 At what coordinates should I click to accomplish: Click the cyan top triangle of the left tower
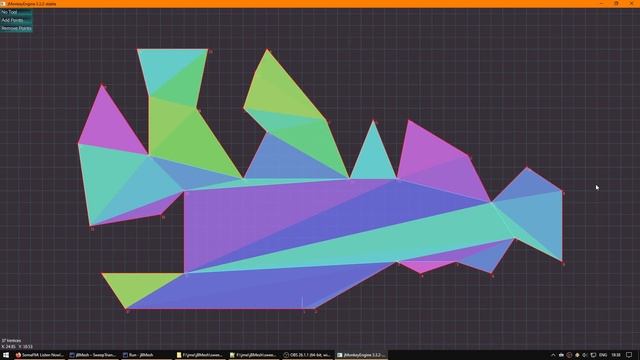click(x=165, y=64)
